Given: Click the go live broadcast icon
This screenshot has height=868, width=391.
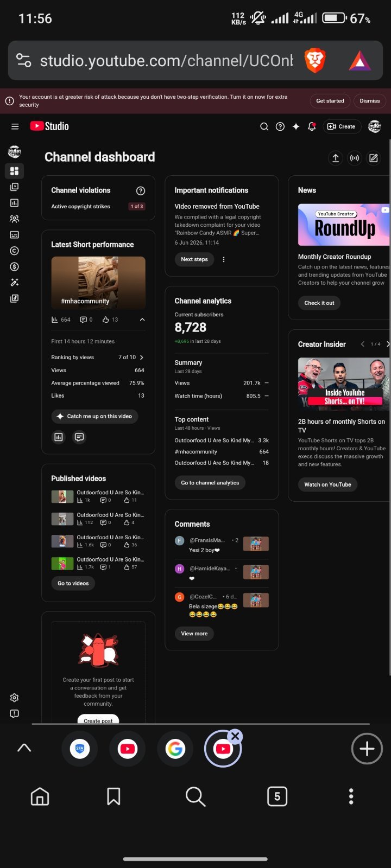Looking at the screenshot, I should click(x=355, y=158).
